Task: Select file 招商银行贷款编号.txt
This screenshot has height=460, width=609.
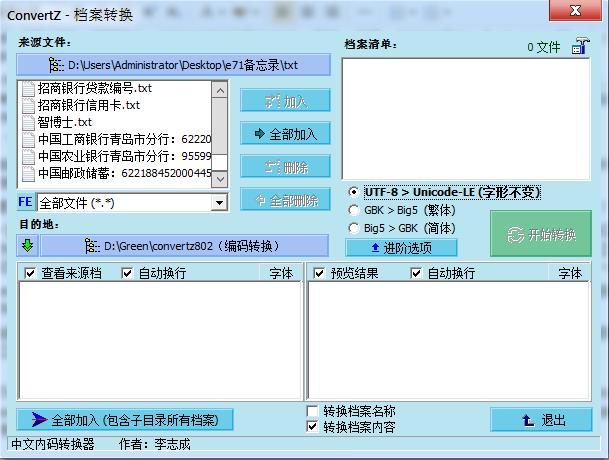Action: pyautogui.click(x=95, y=89)
